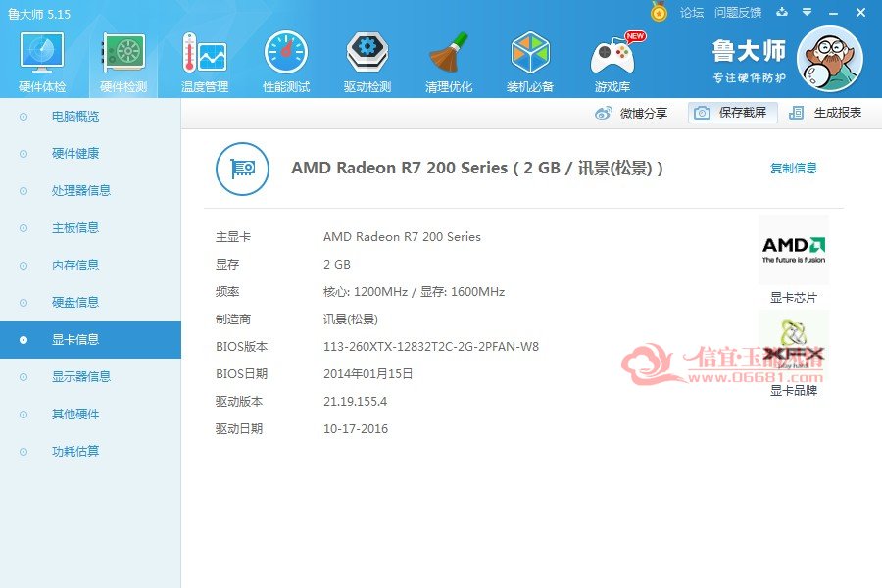The width and height of the screenshot is (882, 588).
Task: Open the 硬件体检 hardware checkup icon
Action: coord(42,53)
